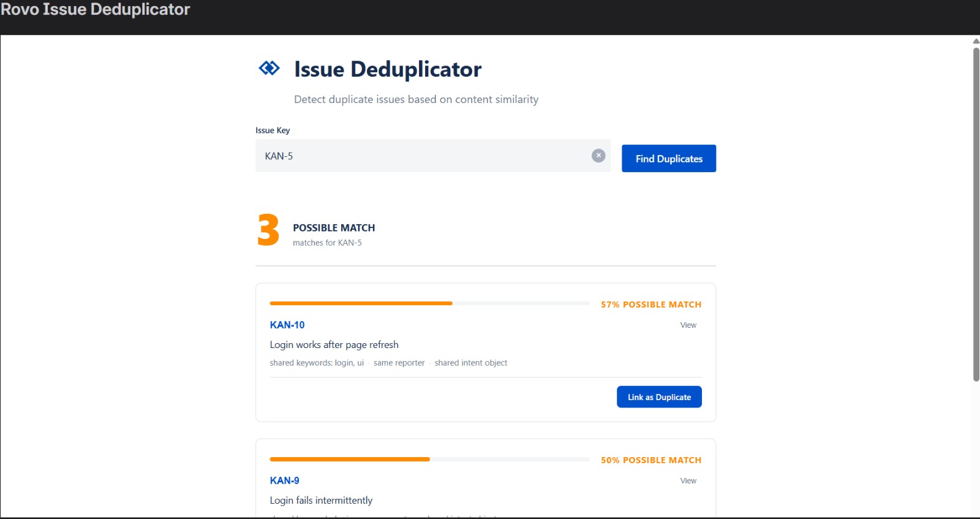Click View on the KAN-9 card
Screen dimensions: 980x519
click(x=688, y=481)
